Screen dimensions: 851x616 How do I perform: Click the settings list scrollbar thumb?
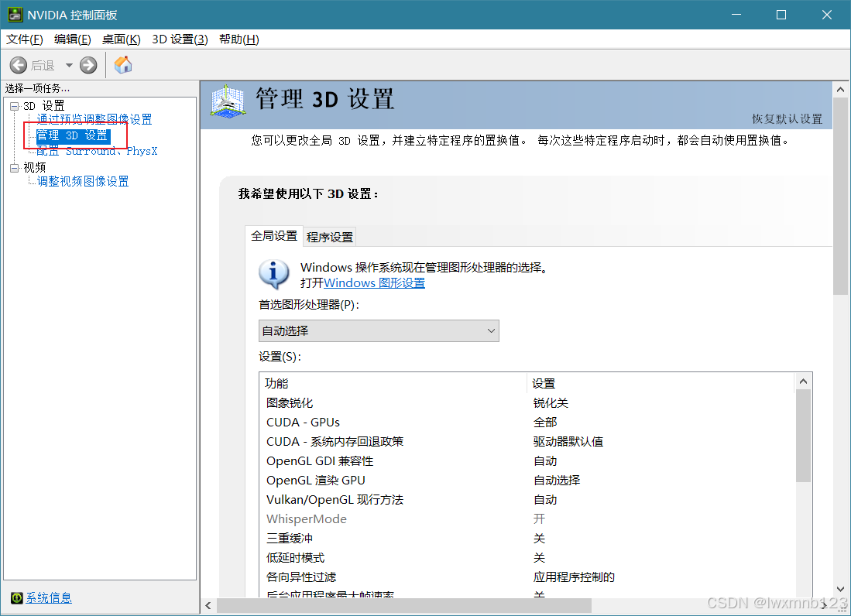804,436
